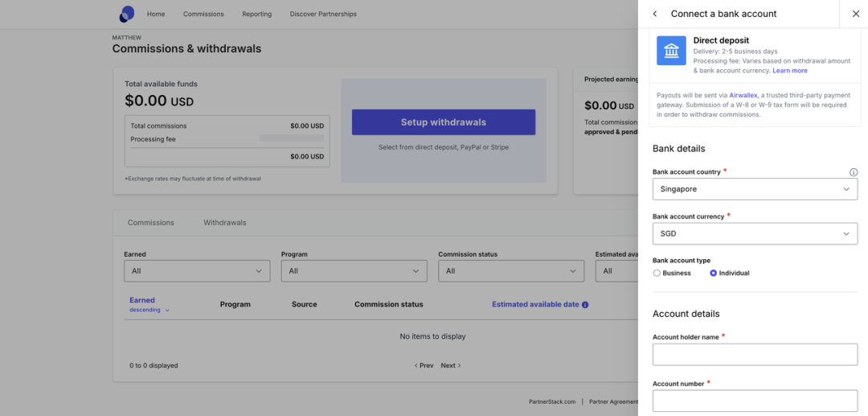Select the Individual account type radio
Screen dimensions: 868x416
pyautogui.click(x=714, y=273)
